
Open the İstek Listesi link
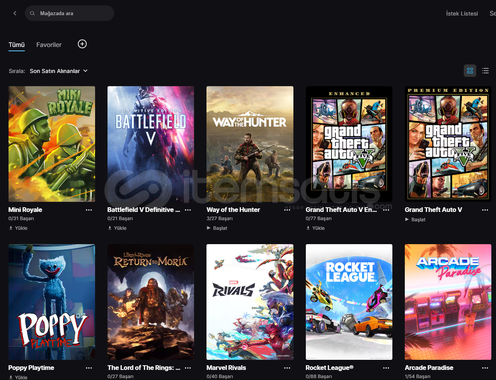tap(462, 13)
